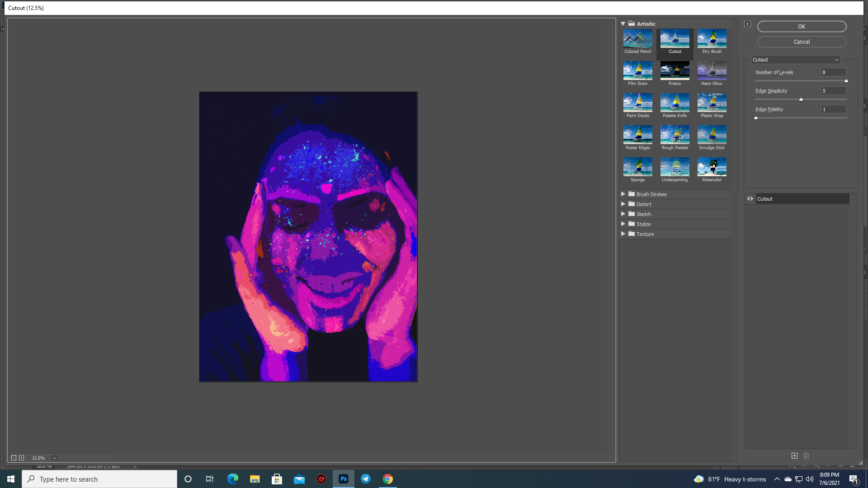Zoom out using the minus icon
The height and width of the screenshot is (488, 868).
tap(14, 458)
